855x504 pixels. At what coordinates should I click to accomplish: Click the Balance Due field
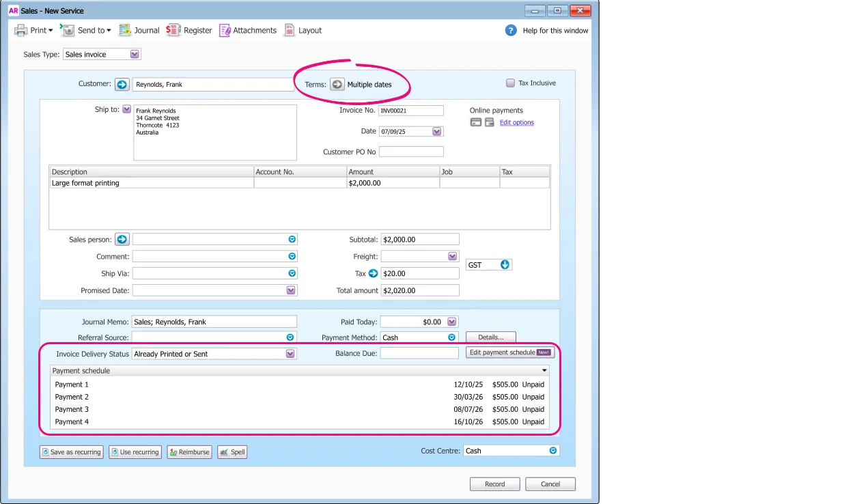pos(419,354)
